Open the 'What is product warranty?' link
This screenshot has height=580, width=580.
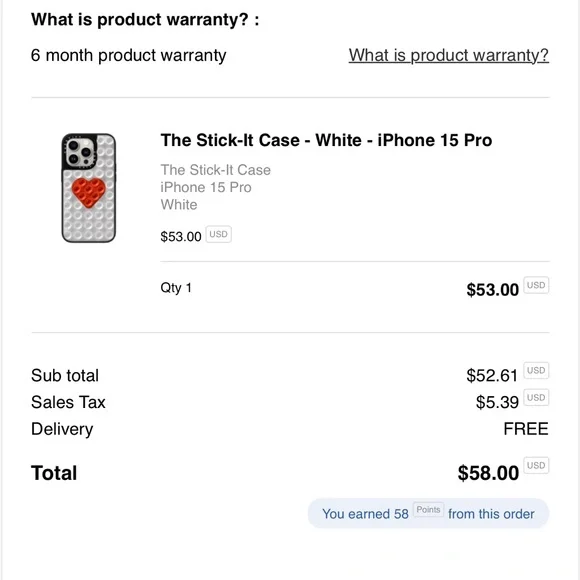(x=448, y=55)
